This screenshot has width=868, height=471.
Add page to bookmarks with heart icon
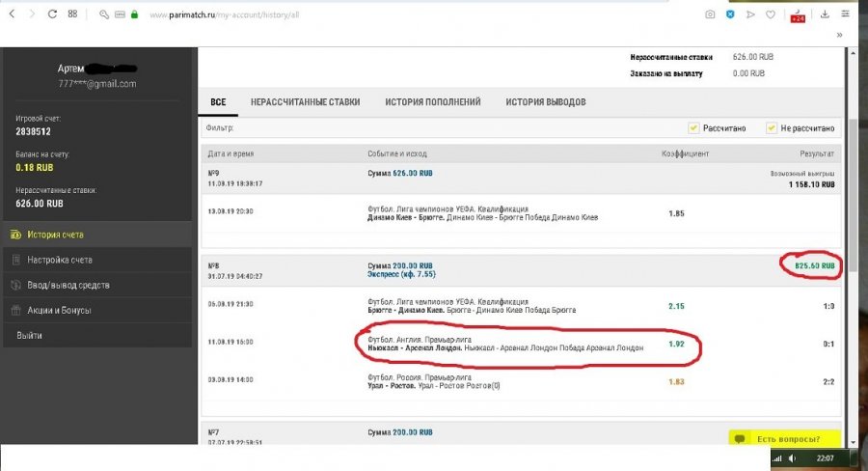[771, 14]
